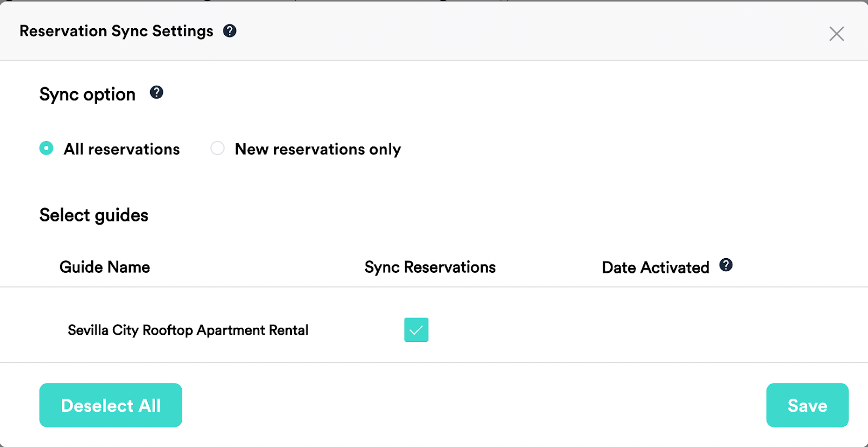
Task: Uncheck sync for Sevilla City Rooftop Apartment
Action: 416,330
